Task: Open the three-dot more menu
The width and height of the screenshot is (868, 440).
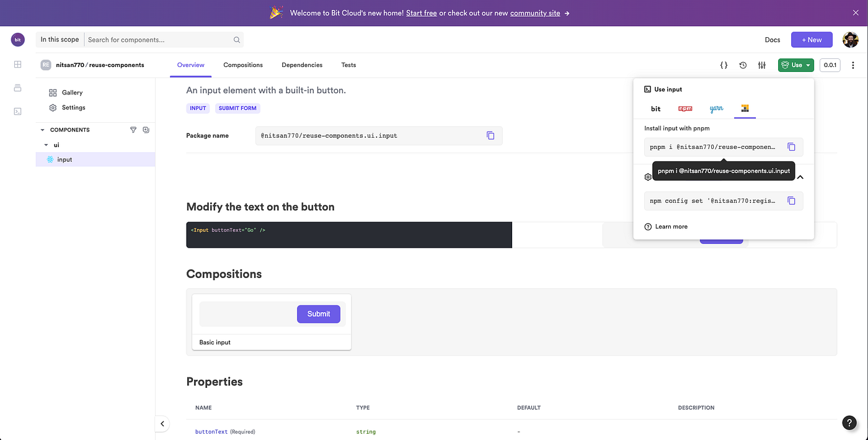Action: (x=853, y=65)
